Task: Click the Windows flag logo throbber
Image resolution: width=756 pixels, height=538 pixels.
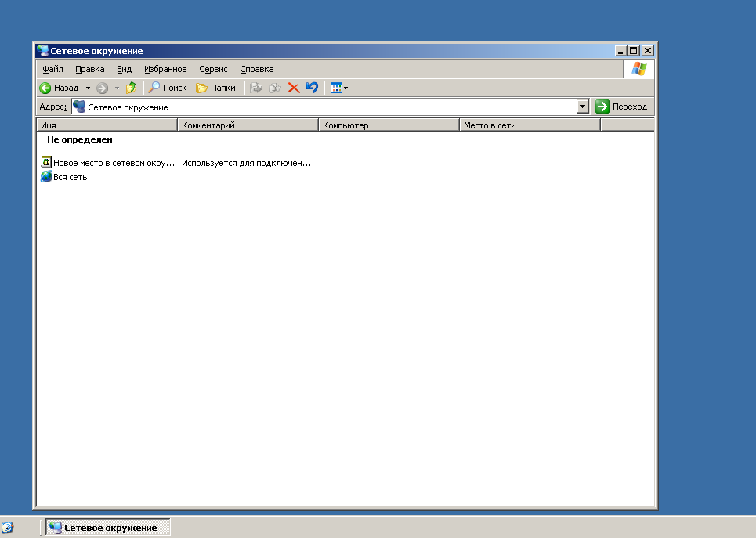Action: tap(638, 69)
